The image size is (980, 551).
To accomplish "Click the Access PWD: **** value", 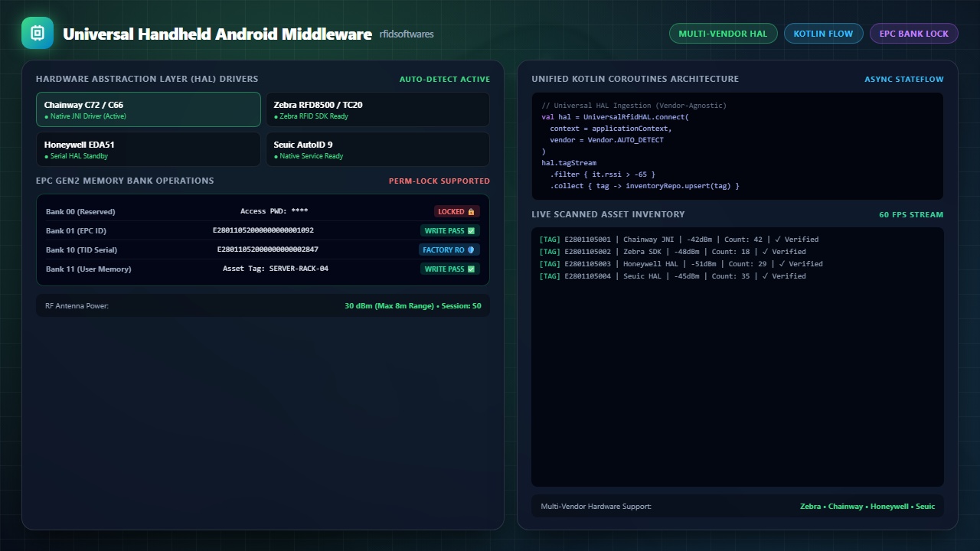I will coord(274,211).
